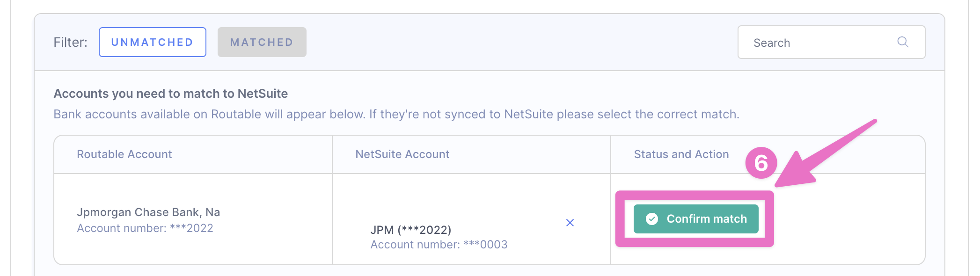
Task: Click heading Accounts you need to match
Action: coord(170,94)
